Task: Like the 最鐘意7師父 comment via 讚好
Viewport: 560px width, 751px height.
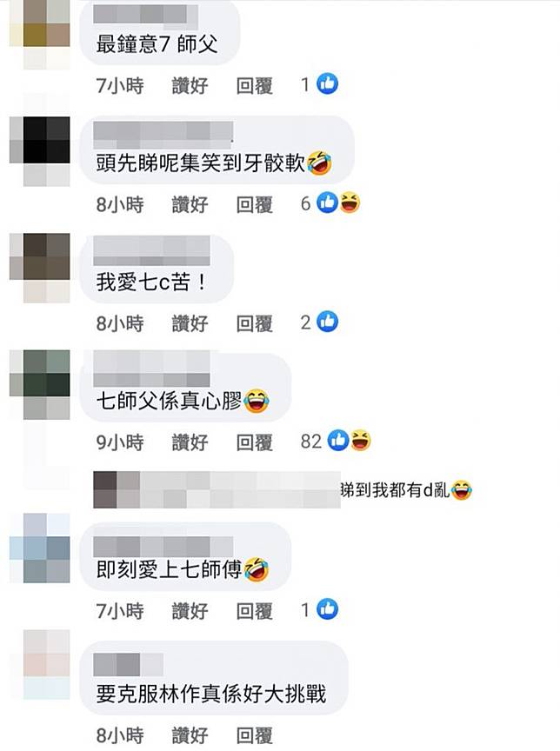Action: (x=190, y=86)
